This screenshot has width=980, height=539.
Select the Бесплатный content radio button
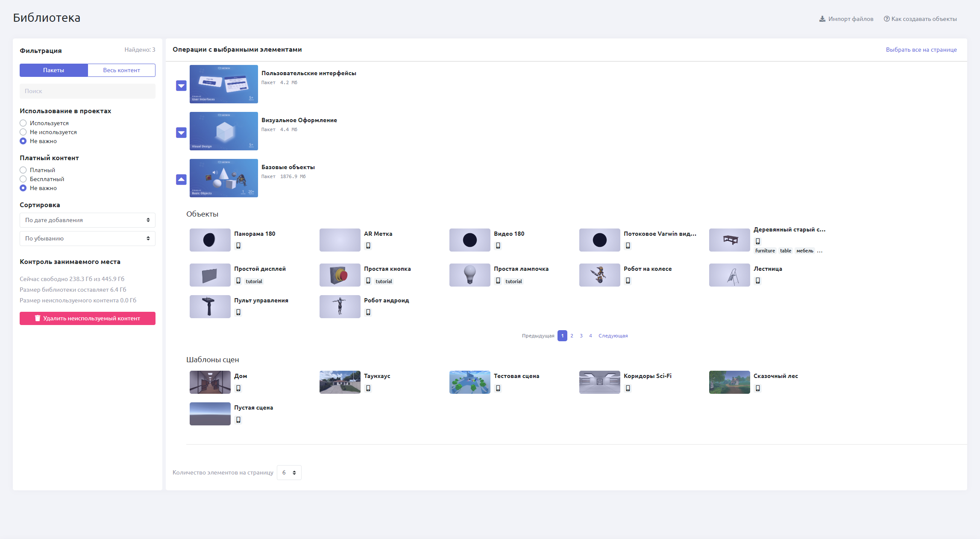tap(23, 179)
